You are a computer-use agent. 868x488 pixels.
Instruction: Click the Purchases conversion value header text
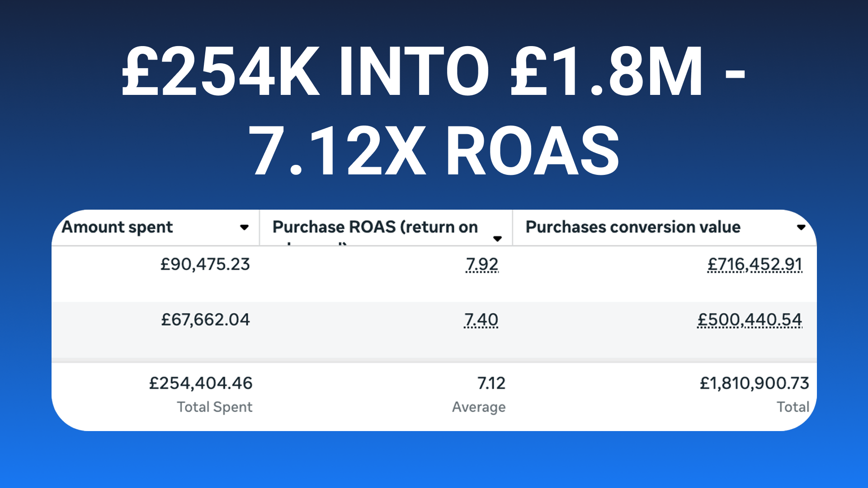click(x=632, y=227)
